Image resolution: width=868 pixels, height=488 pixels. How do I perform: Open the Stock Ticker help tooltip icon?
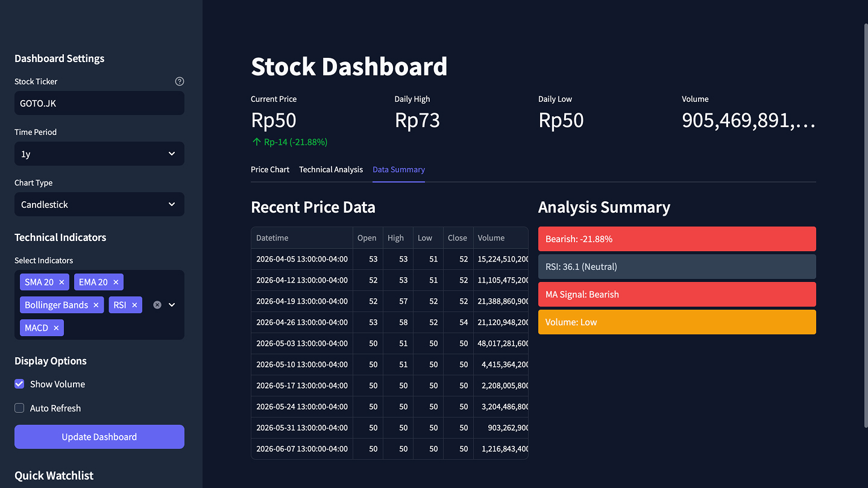point(179,81)
